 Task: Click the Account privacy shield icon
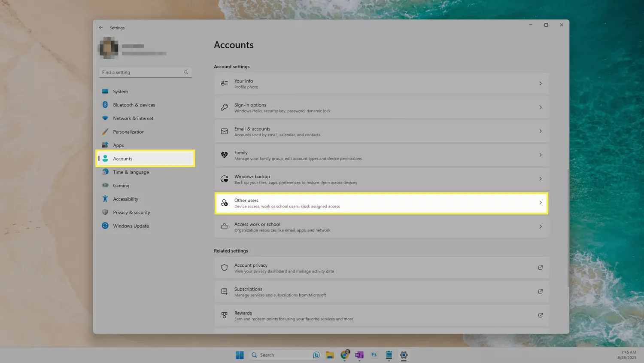point(224,268)
